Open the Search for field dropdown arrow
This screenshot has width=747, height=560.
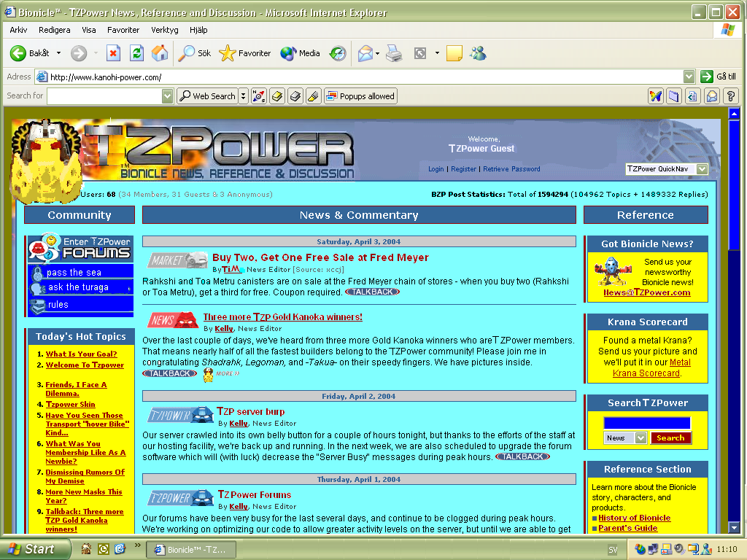coord(167,96)
